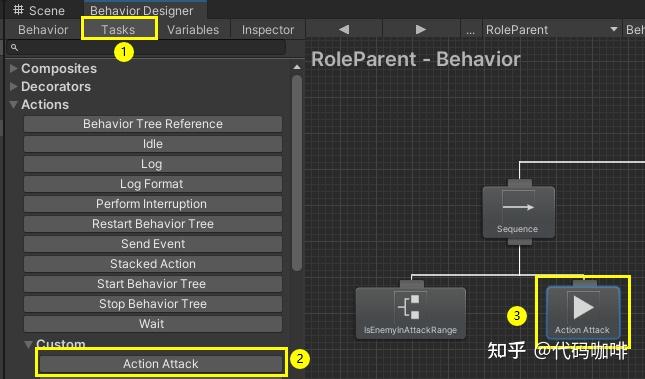Screen dimensions: 645x379
Task: Add the Send Event task
Action: (x=153, y=244)
